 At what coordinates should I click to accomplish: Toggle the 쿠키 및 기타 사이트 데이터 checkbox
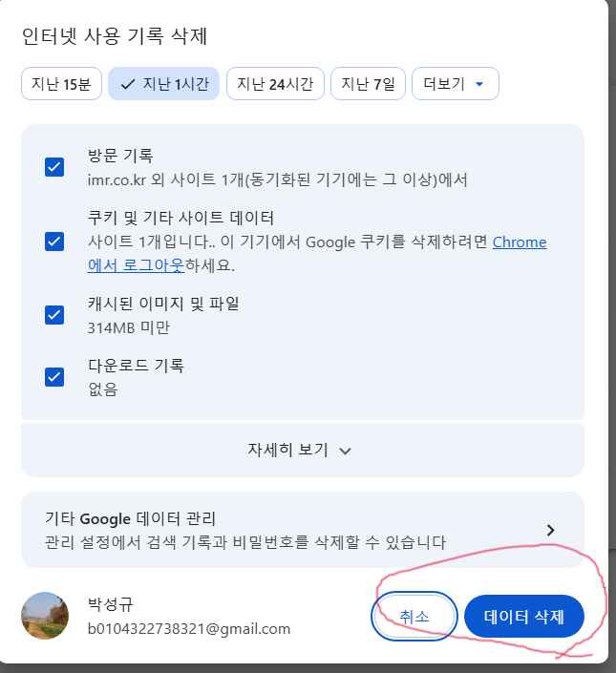tap(54, 241)
